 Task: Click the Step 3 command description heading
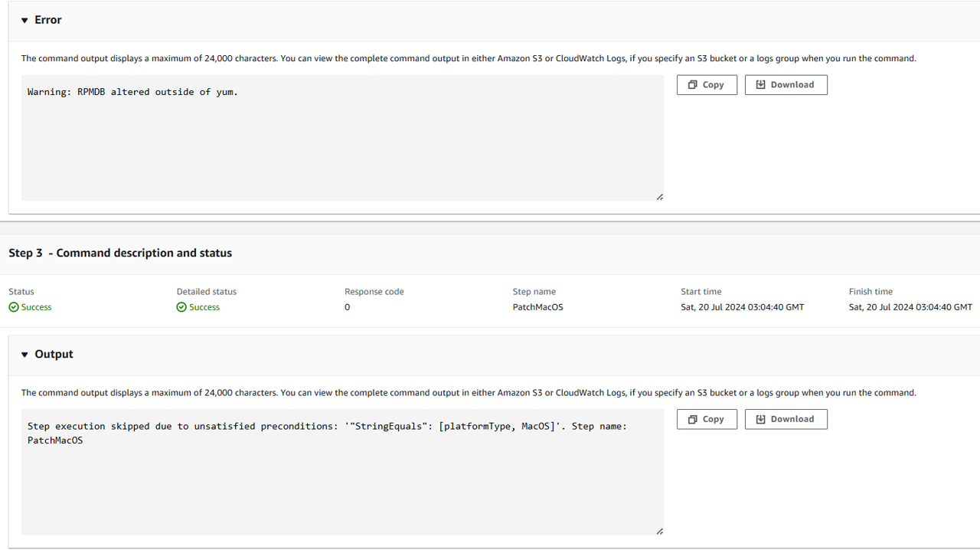[120, 253]
